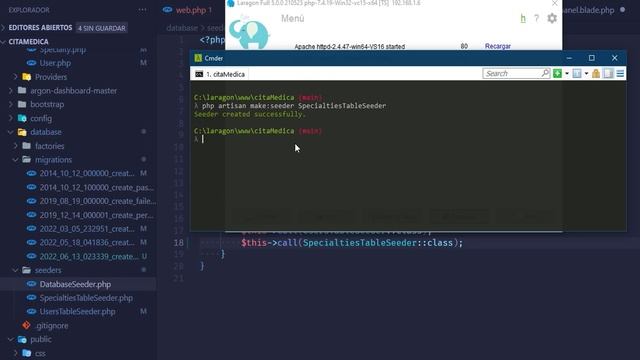Expand EDITORES ABIERTOS section

pos(40,28)
